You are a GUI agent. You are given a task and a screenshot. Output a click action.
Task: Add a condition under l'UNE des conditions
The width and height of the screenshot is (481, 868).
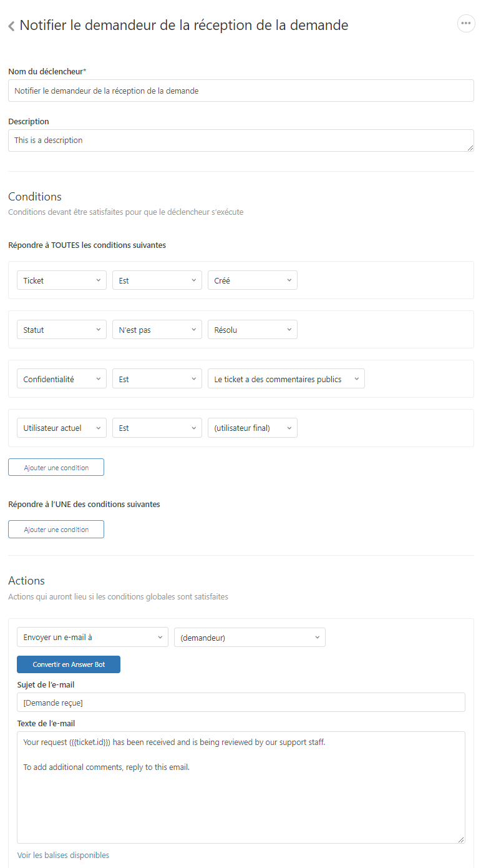pos(56,530)
